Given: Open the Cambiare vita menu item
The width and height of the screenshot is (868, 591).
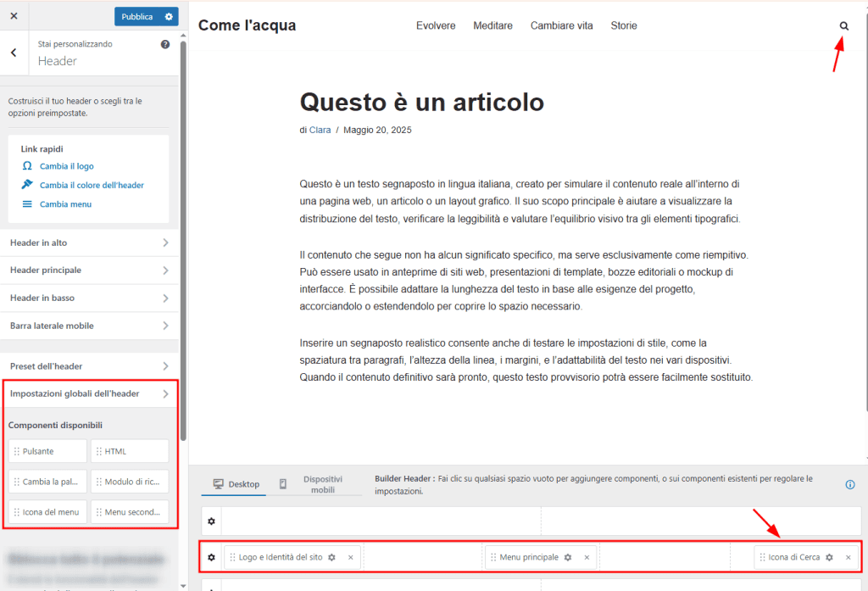Looking at the screenshot, I should (x=561, y=25).
